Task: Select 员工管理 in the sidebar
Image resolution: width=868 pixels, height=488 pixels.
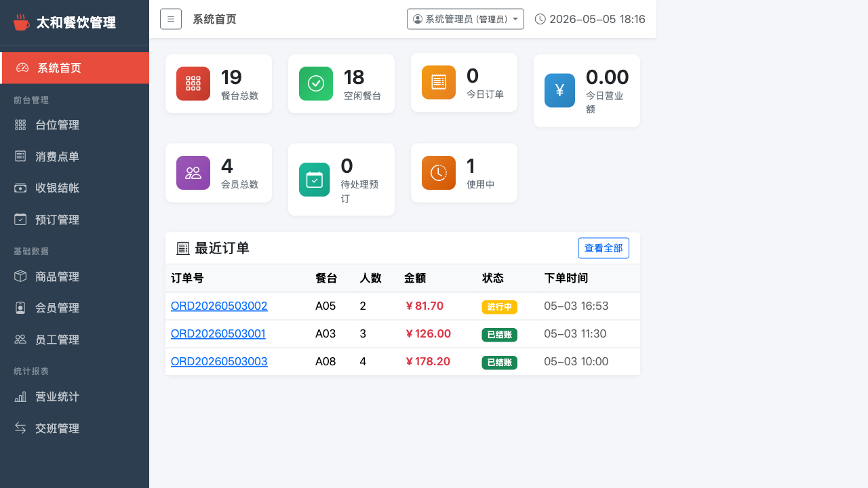Action: (x=75, y=340)
